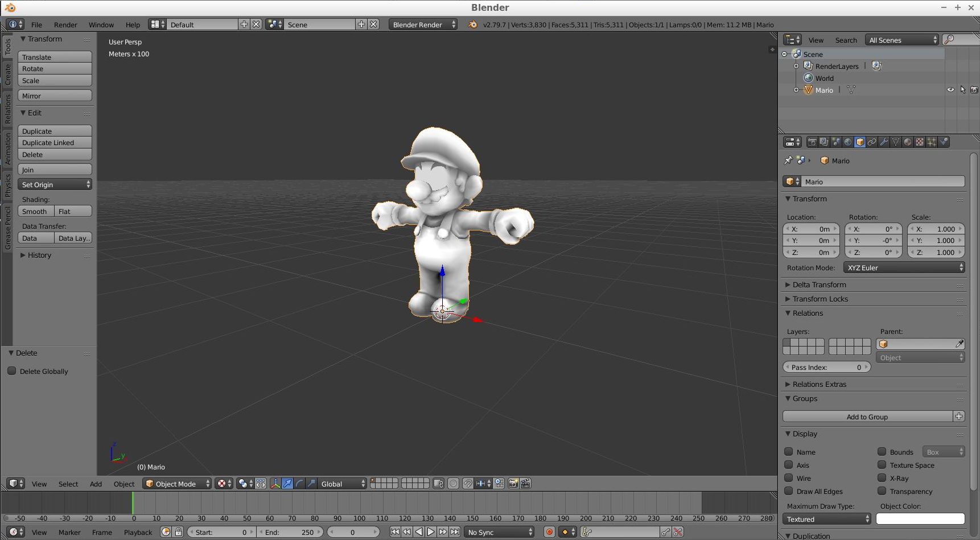
Task: Toggle the 3D manipulator axes icon
Action: [275, 484]
